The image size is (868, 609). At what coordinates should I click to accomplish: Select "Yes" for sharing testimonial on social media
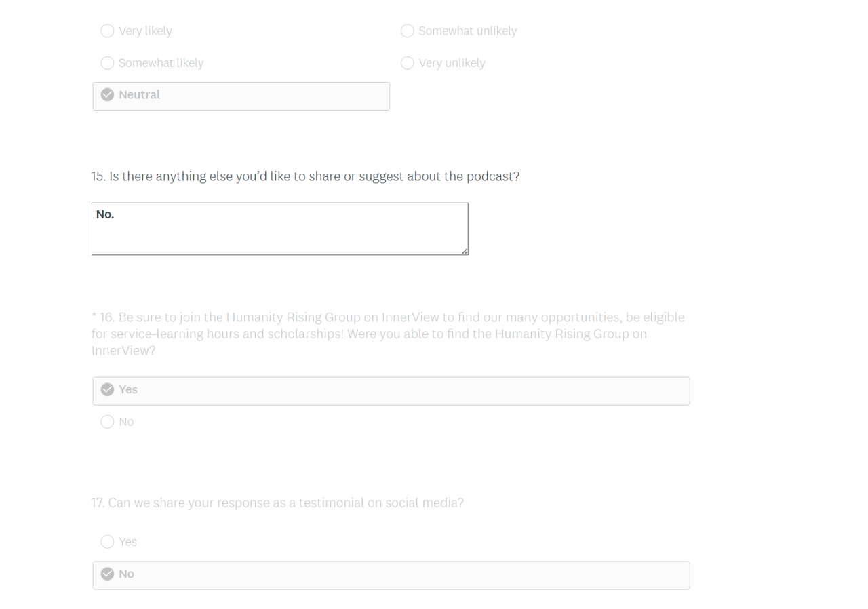(x=107, y=542)
